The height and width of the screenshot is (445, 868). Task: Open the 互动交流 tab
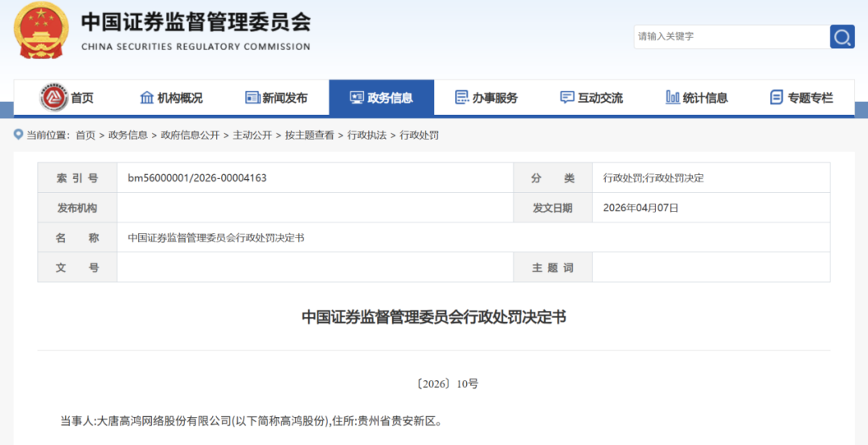592,98
